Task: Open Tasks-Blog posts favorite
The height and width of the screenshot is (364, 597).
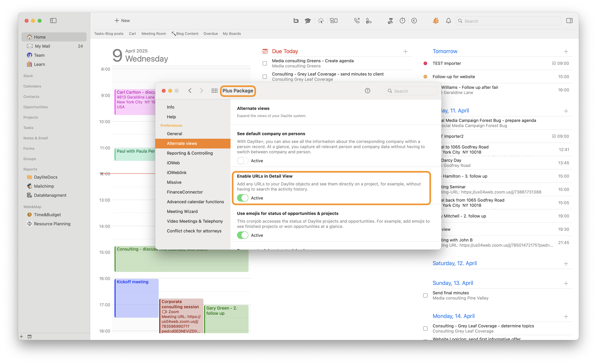Action: pos(109,34)
